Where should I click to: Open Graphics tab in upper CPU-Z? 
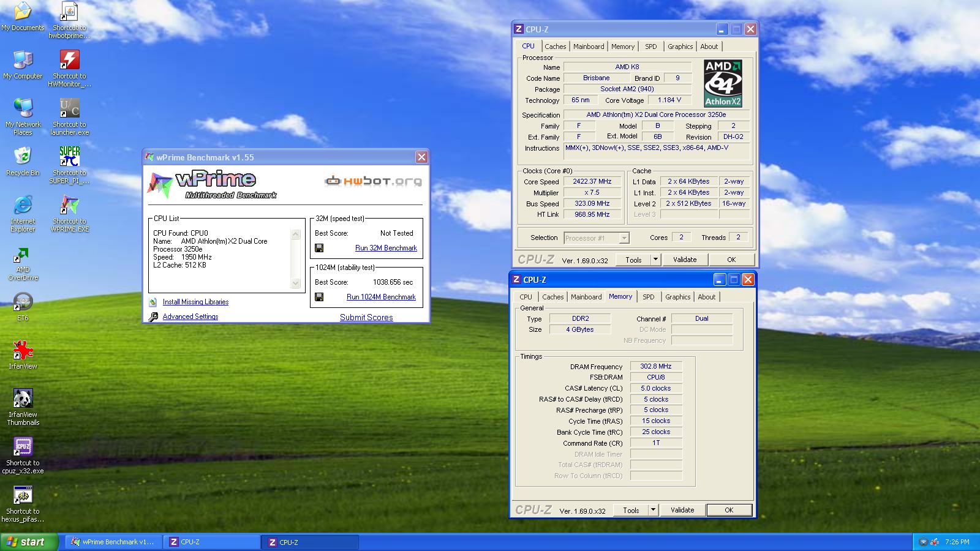tap(680, 47)
